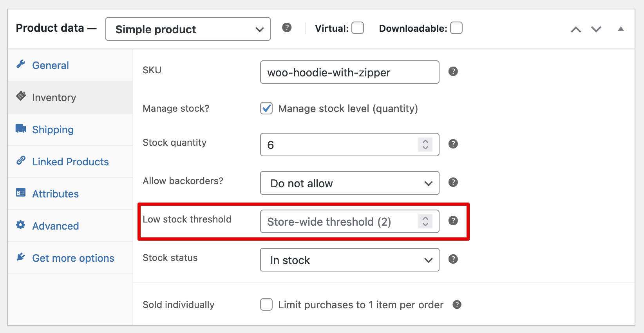
Task: Collapse the Product data panel triangle
Action: point(620,29)
